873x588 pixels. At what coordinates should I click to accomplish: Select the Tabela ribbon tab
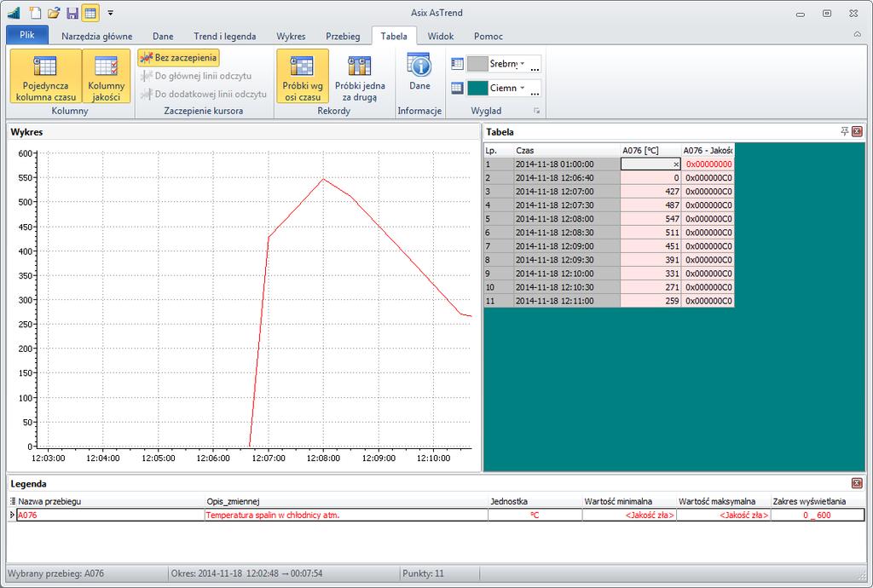[394, 36]
